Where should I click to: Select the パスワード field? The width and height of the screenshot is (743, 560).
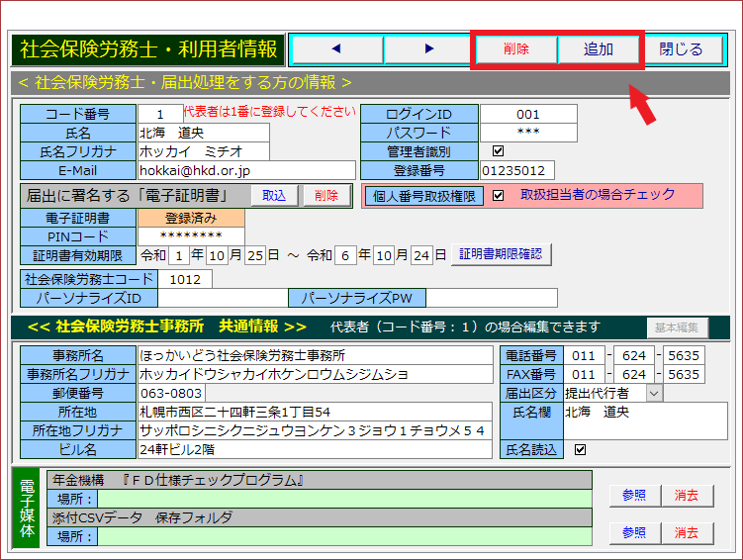coord(528,133)
